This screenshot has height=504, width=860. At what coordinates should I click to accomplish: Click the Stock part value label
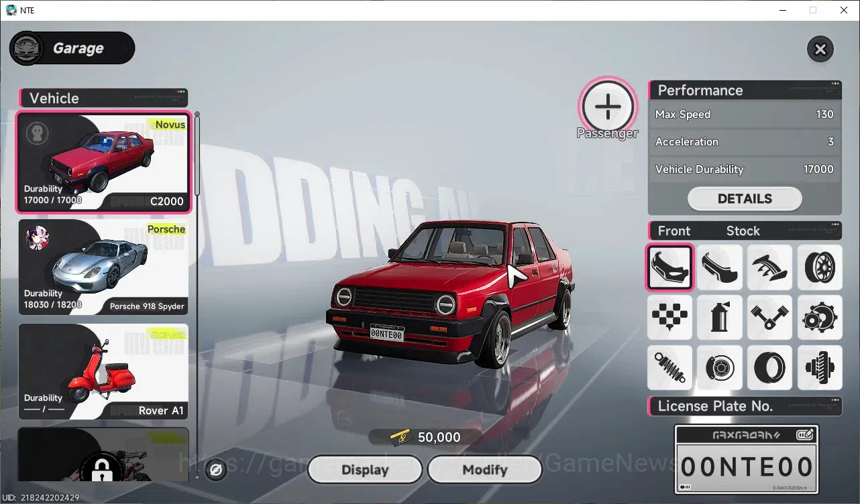[x=743, y=231]
